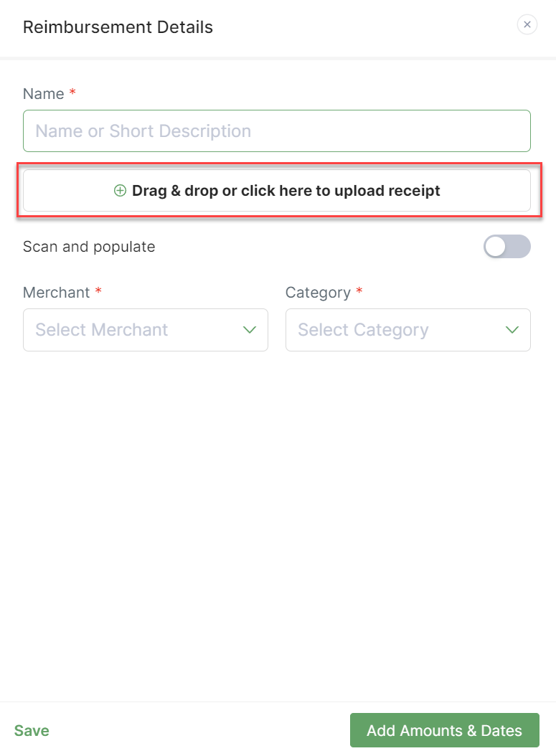
Task: Click Save at the bottom left
Action: coord(32,731)
